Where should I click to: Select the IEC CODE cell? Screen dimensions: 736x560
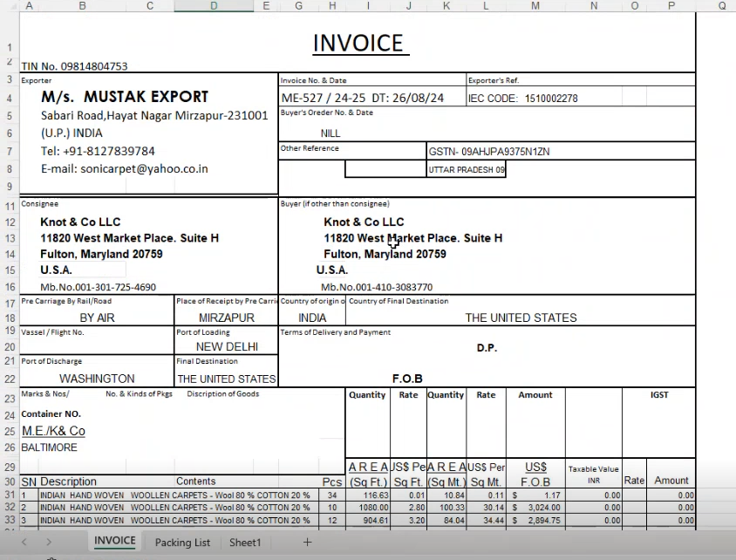(523, 99)
